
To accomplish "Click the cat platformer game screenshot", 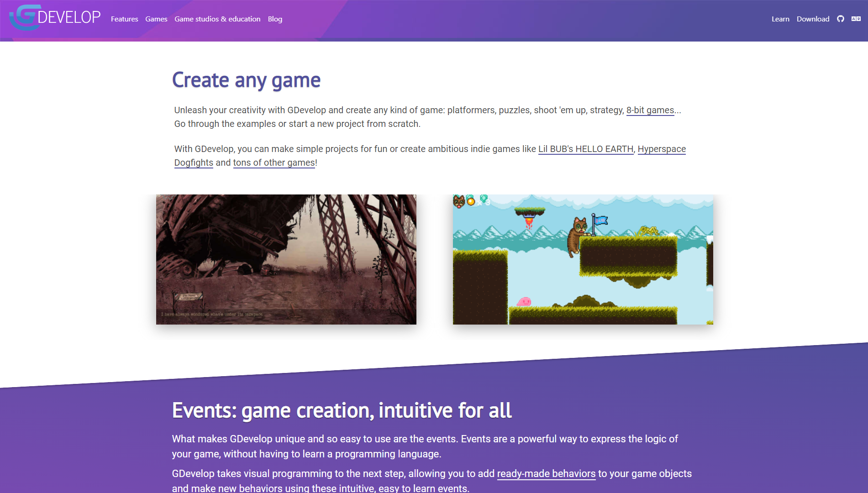I will [x=583, y=259].
